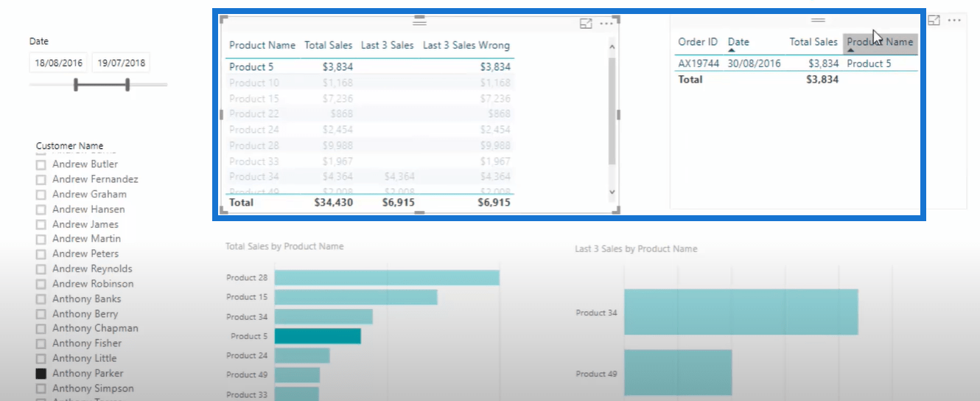Image resolution: width=980 pixels, height=401 pixels.
Task: Select the Product 33 row in table
Action: pos(370,161)
